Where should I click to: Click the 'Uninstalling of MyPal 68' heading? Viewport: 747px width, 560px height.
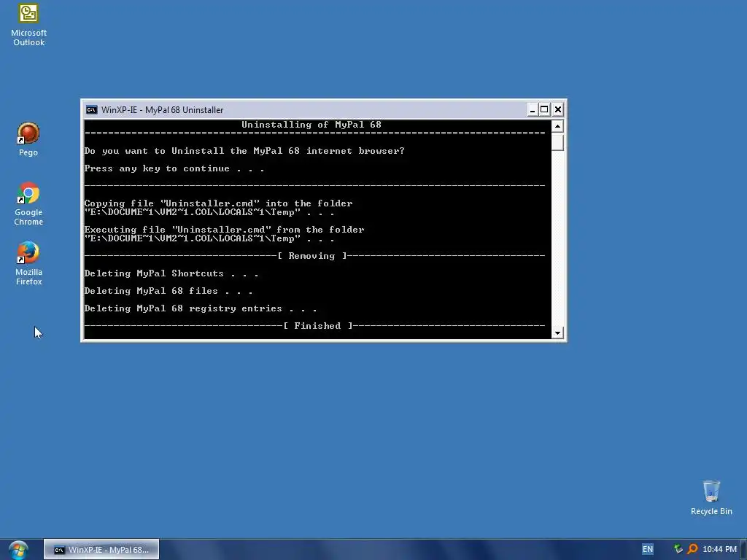pos(311,125)
